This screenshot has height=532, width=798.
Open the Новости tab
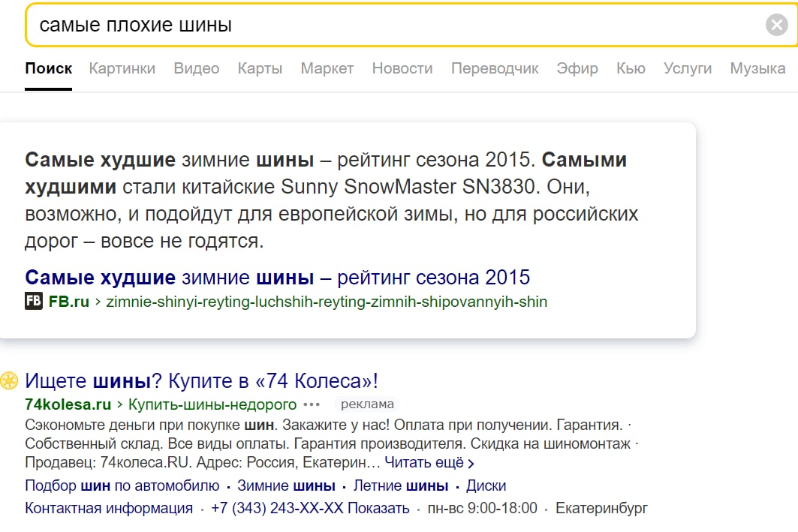[402, 68]
